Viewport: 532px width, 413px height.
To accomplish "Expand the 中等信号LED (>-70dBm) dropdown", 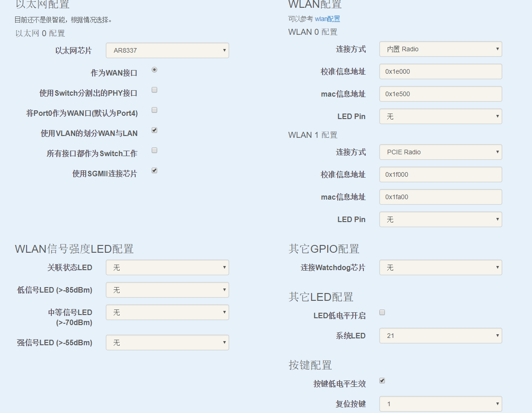I will tap(167, 312).
